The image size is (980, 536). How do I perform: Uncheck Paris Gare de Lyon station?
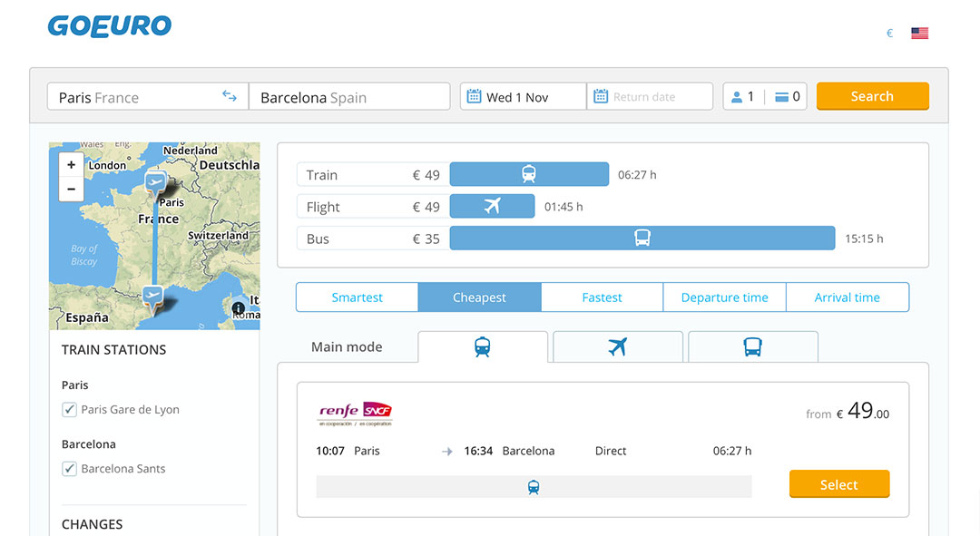(69, 410)
